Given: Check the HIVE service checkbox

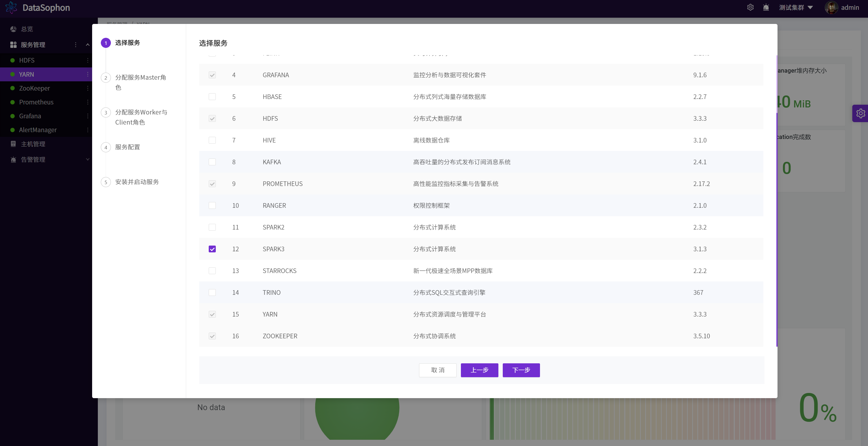Looking at the screenshot, I should [212, 140].
